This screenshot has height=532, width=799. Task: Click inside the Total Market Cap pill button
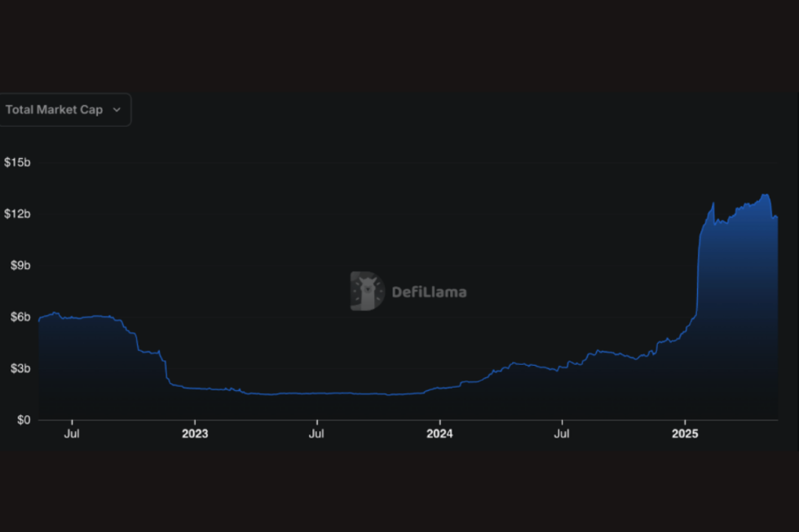(53, 109)
